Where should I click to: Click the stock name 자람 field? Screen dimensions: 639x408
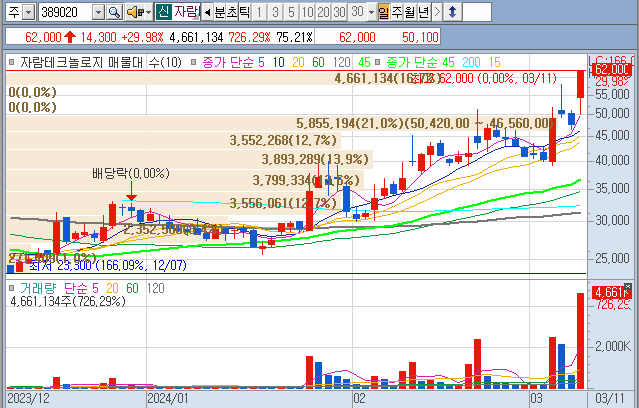(187, 12)
